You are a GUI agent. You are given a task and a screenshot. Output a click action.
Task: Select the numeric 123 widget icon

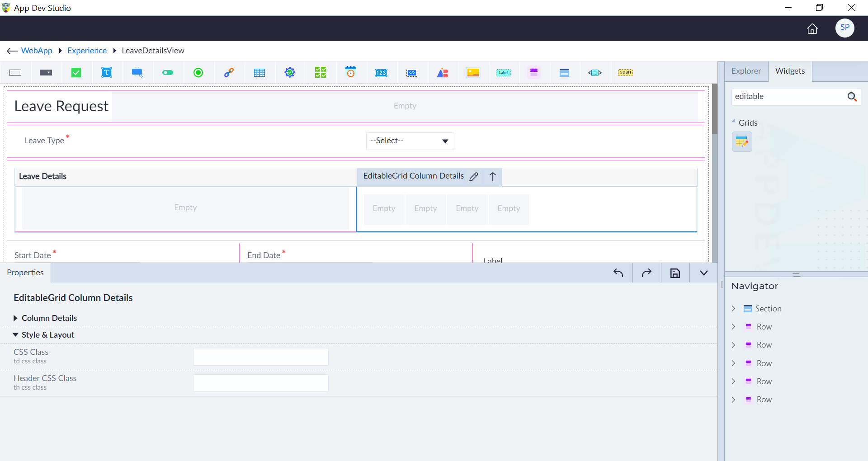click(x=382, y=73)
